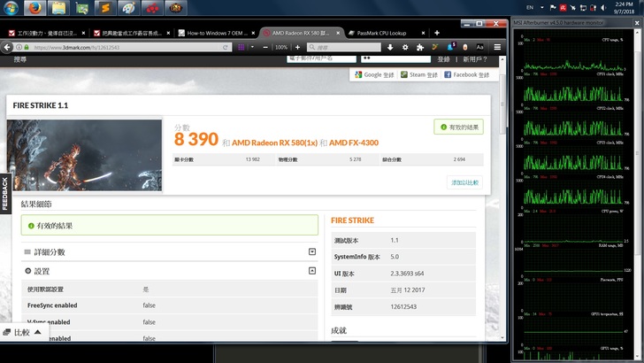
Task: Click the red antivirus tray icon
Action: click(563, 8)
